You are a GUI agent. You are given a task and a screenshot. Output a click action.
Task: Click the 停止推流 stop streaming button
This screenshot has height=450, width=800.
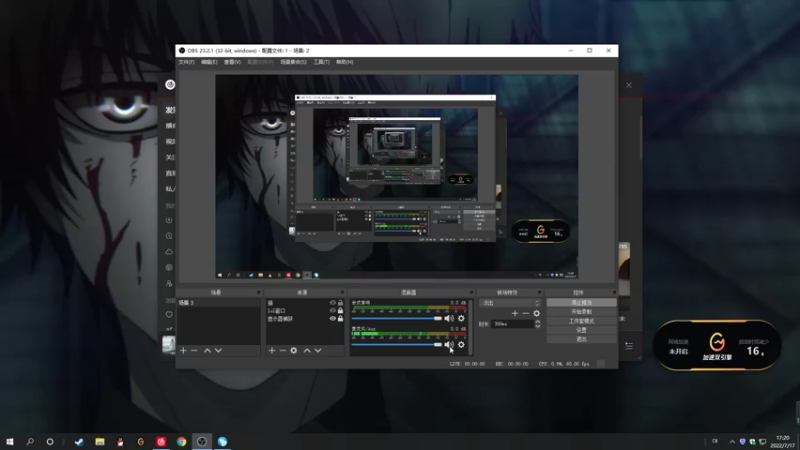tap(581, 303)
